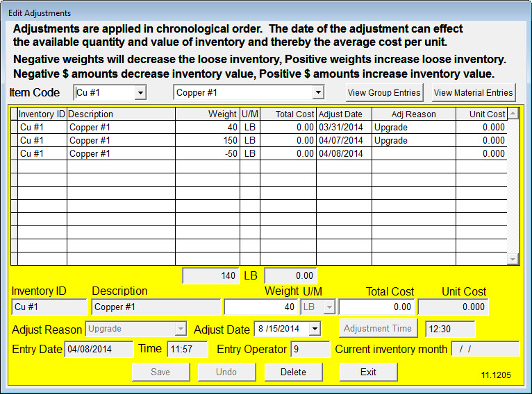
Task: Click the Inventory ID column header
Action: (42, 114)
